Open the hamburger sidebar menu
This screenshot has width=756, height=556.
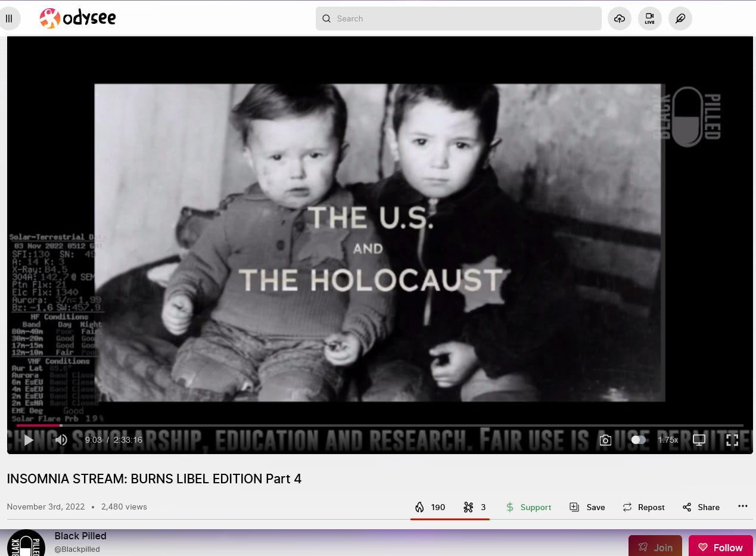pyautogui.click(x=9, y=18)
